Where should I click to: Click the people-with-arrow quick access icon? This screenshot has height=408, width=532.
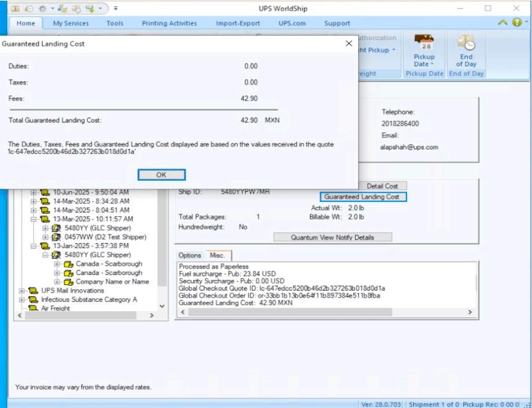click(x=63, y=8)
